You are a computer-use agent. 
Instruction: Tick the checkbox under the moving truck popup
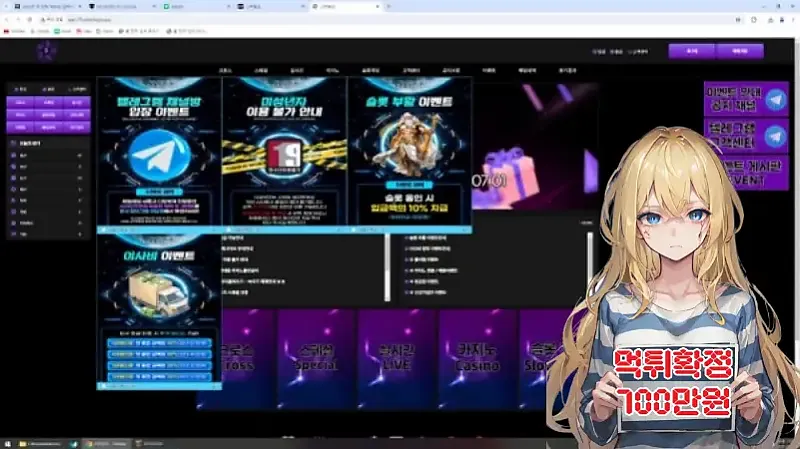click(x=101, y=385)
